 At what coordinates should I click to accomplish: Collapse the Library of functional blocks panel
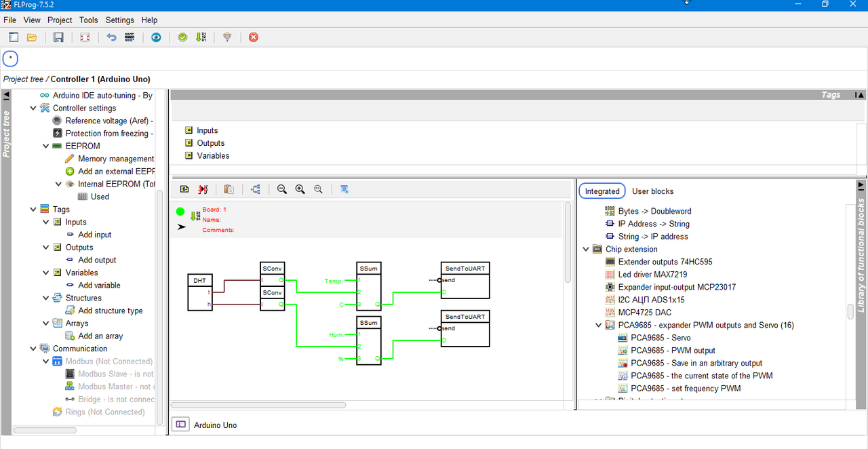[x=861, y=185]
